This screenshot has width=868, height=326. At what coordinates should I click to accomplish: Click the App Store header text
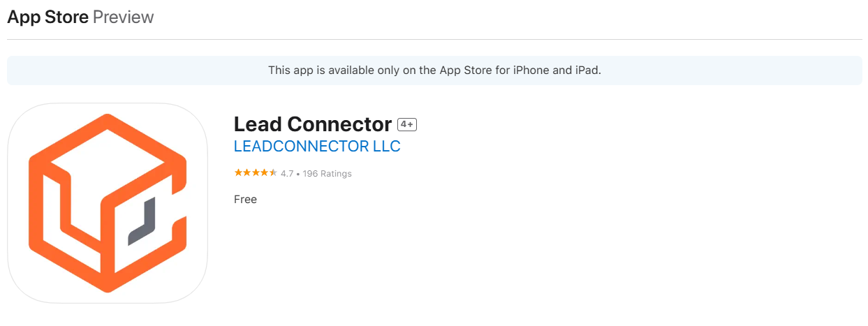pos(47,17)
